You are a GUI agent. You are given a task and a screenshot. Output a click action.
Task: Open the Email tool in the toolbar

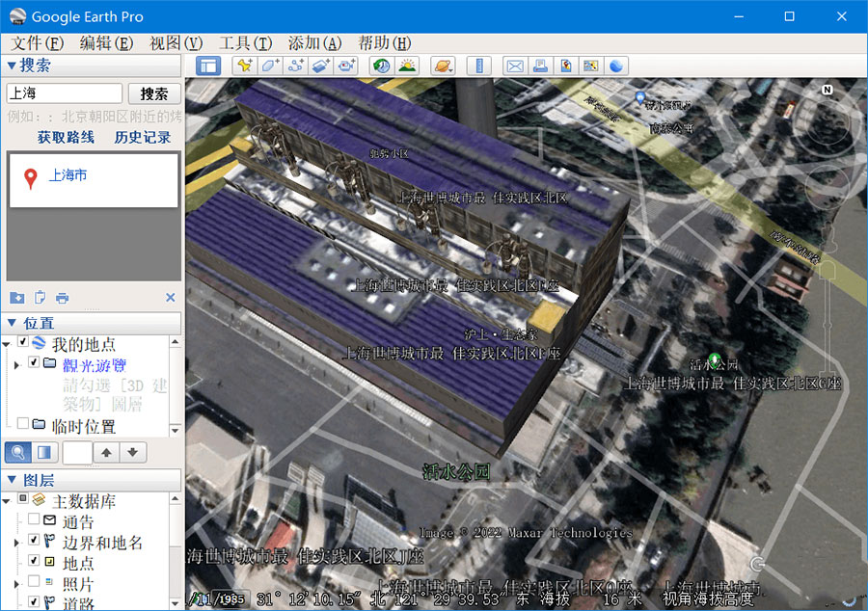[x=514, y=66]
